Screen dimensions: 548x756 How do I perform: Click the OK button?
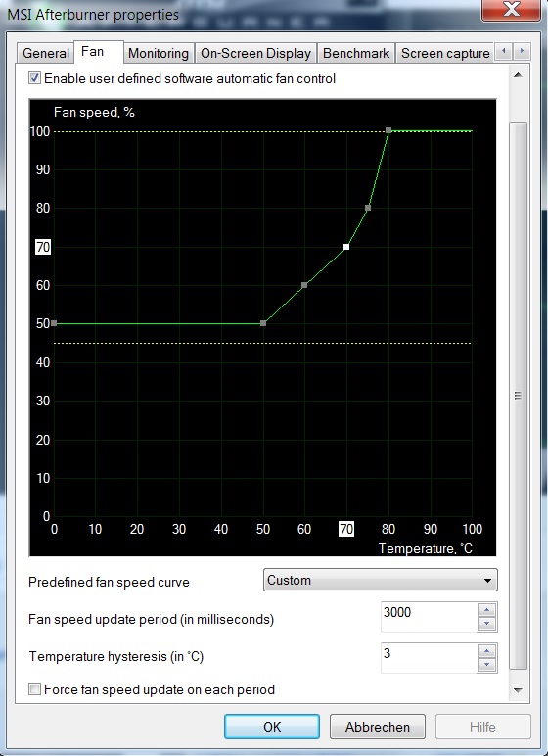tap(272, 727)
